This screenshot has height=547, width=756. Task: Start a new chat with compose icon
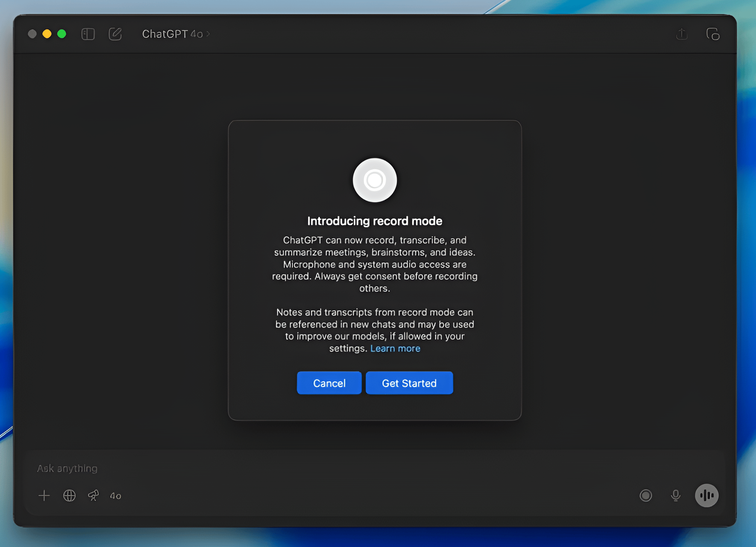coord(115,34)
